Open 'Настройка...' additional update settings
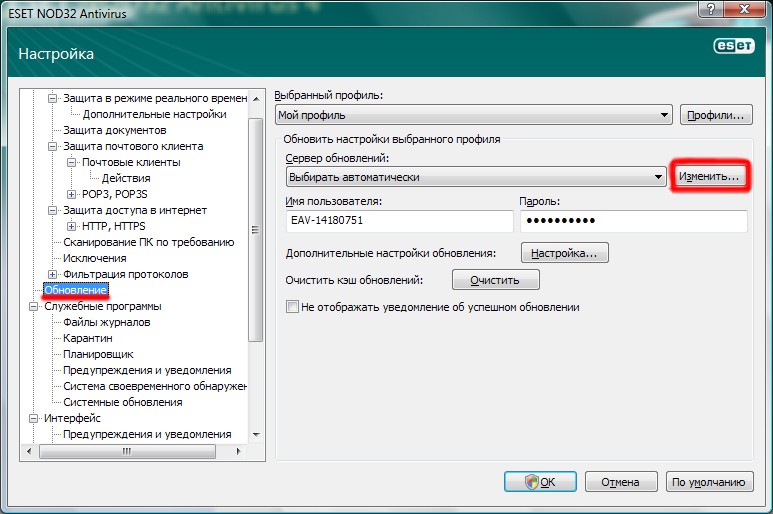The width and height of the screenshot is (773, 514). 564,253
